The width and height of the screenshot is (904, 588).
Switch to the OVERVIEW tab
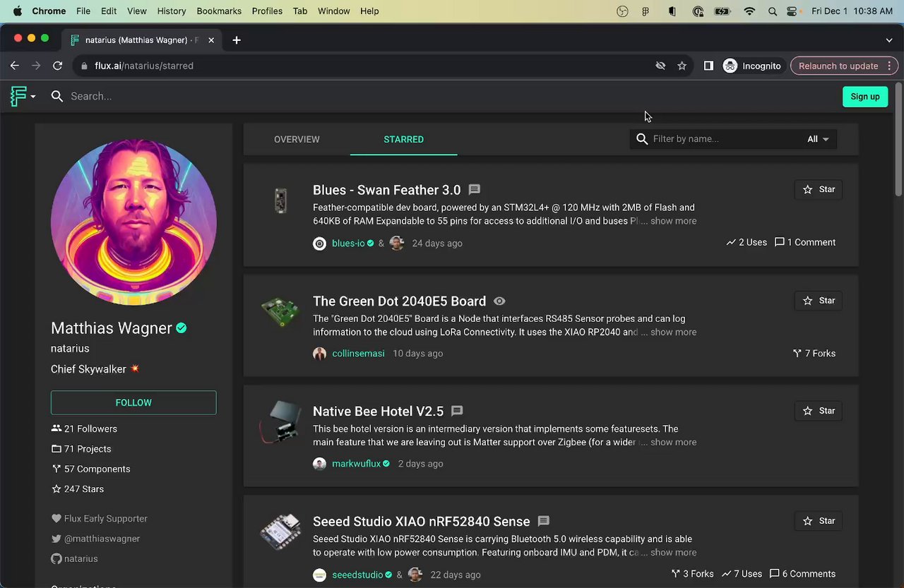[x=297, y=139]
